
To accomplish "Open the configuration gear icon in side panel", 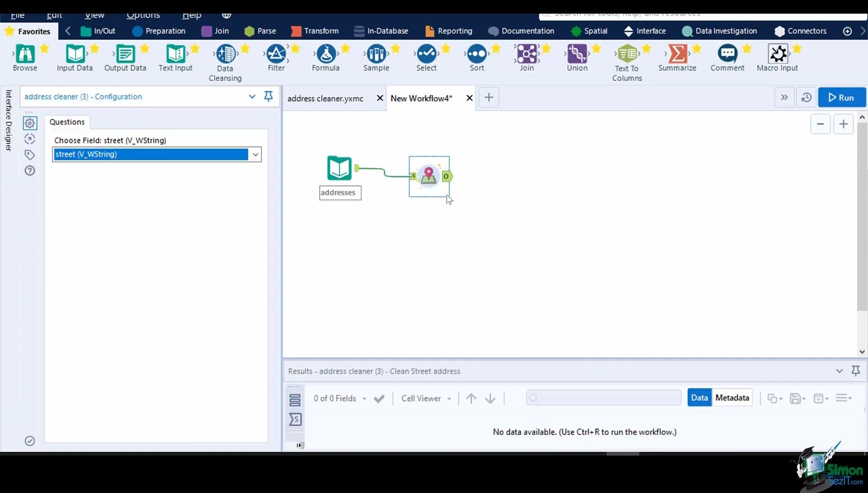I will 30,123.
